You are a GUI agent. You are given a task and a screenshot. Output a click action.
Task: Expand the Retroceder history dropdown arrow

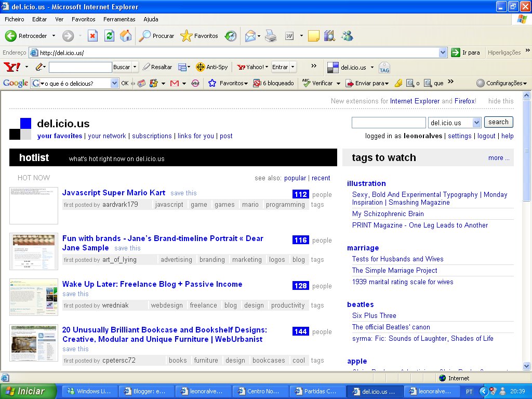point(54,36)
